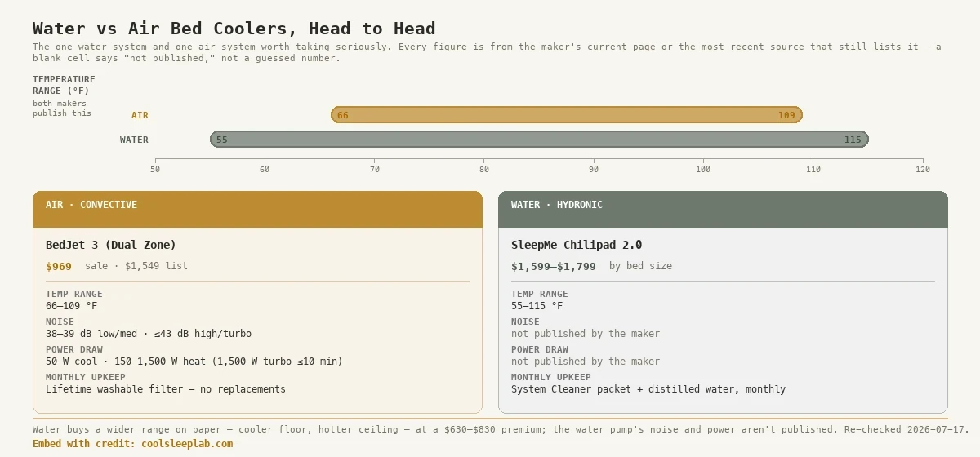Click '66–109 °F' temp range value
Screen dimensions: 980x457
point(71,306)
